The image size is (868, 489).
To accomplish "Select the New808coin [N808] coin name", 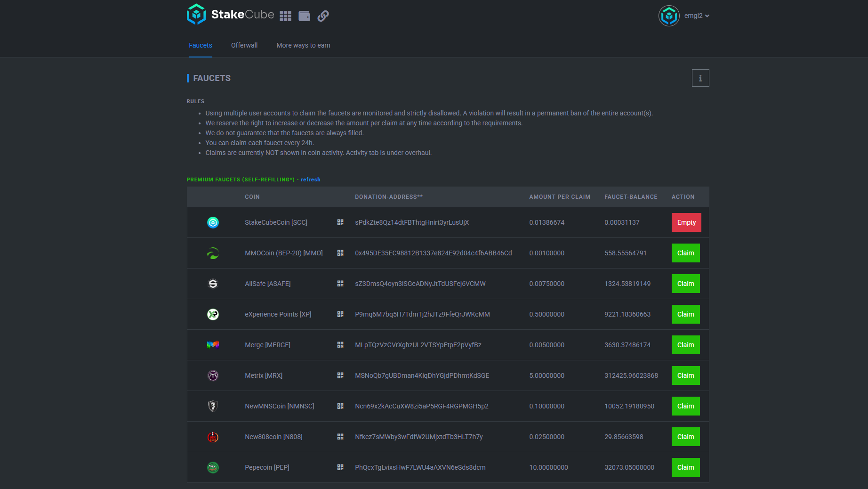I will [x=273, y=437].
